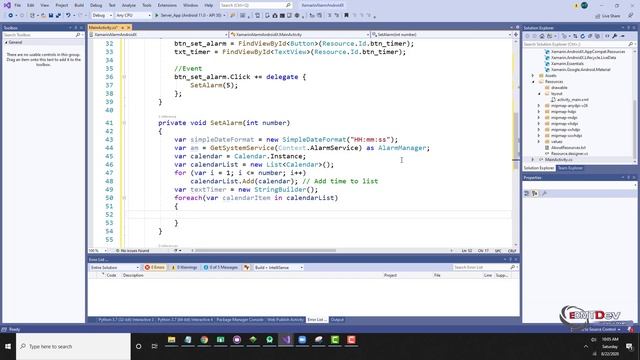Toggle the 0 Warnings filter button

tap(184, 267)
